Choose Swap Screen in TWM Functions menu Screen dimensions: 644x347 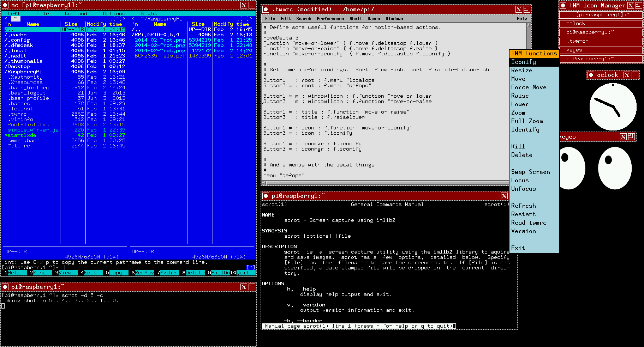click(534, 172)
